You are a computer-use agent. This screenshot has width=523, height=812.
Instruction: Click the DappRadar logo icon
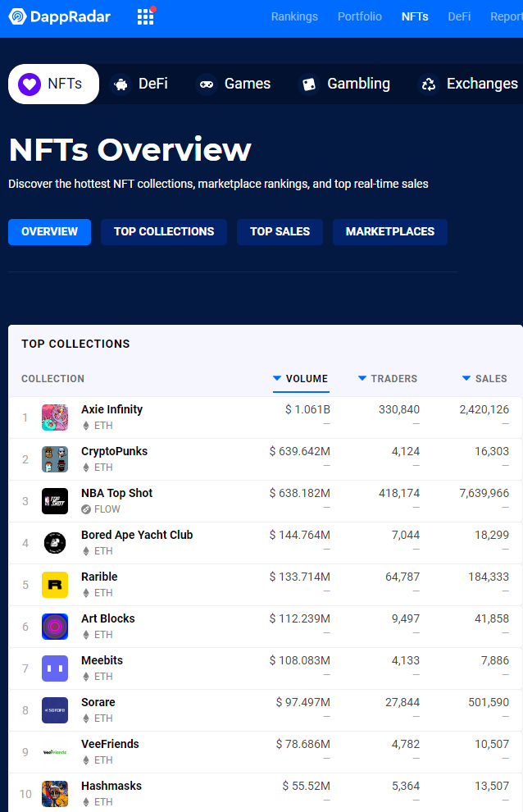17,16
